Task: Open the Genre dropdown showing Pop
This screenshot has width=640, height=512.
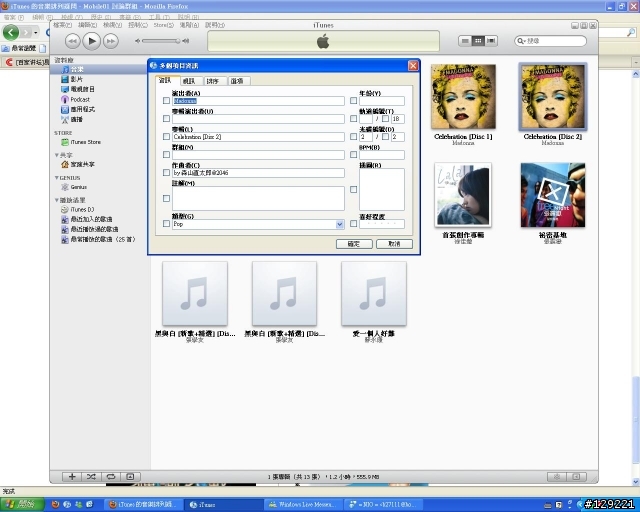Action: click(x=340, y=224)
